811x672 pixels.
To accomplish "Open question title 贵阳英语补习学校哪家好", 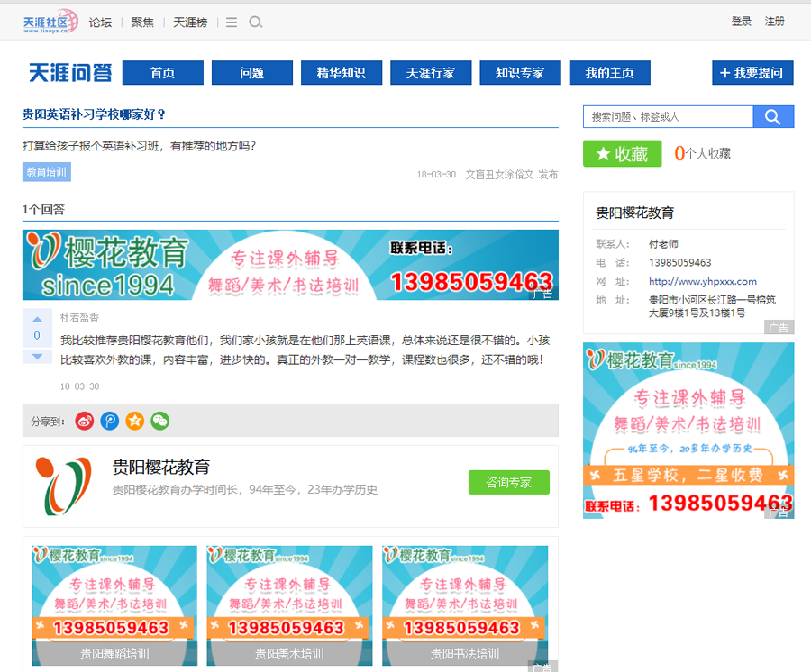I will 94,114.
